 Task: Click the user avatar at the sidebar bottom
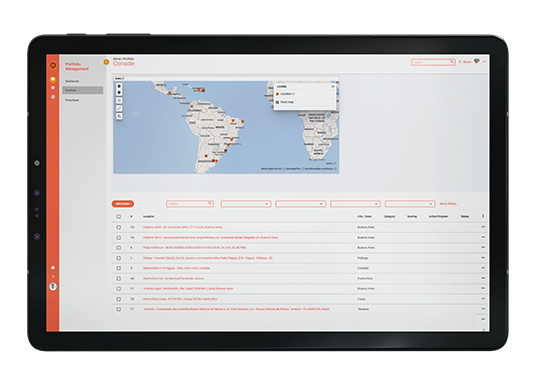click(x=53, y=286)
